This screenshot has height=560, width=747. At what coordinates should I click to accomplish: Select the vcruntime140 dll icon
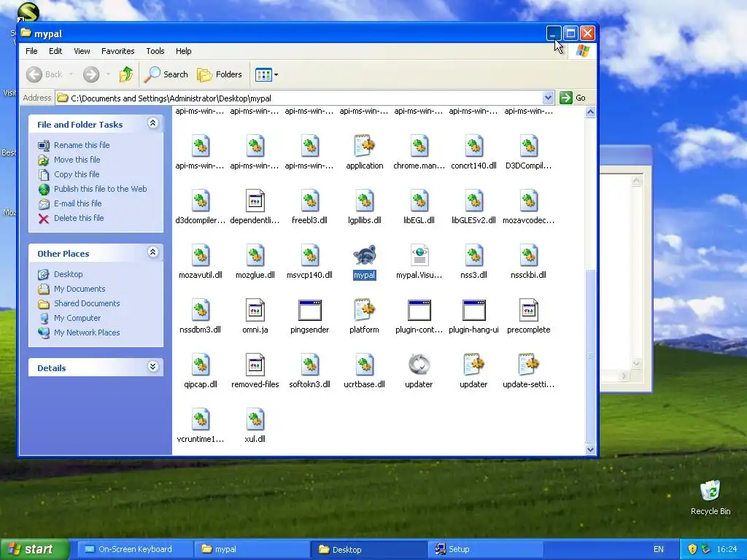pyautogui.click(x=200, y=419)
